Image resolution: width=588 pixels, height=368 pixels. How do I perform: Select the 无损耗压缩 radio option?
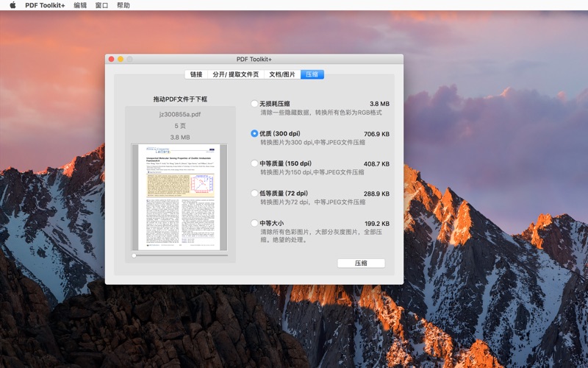(x=254, y=103)
